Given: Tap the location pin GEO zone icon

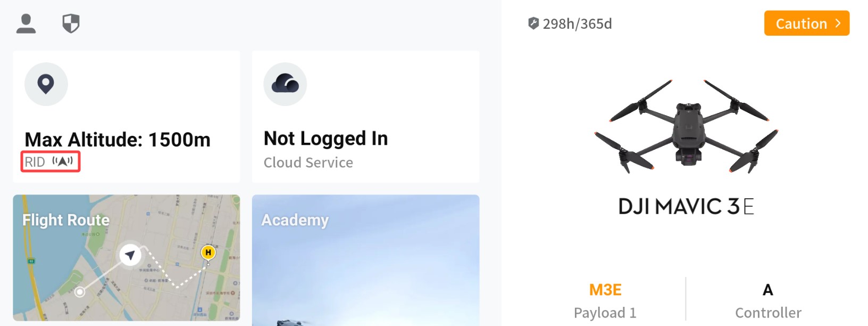Looking at the screenshot, I should [46, 84].
